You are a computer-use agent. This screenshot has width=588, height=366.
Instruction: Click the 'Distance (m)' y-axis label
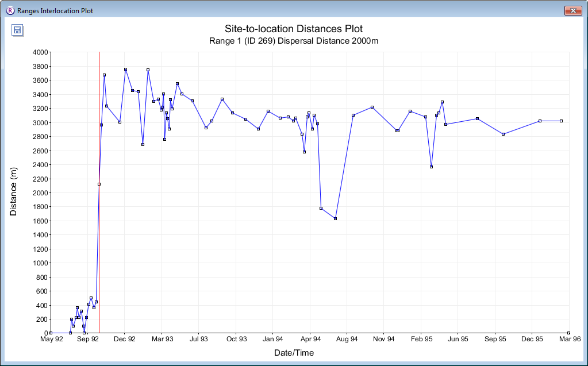14,191
